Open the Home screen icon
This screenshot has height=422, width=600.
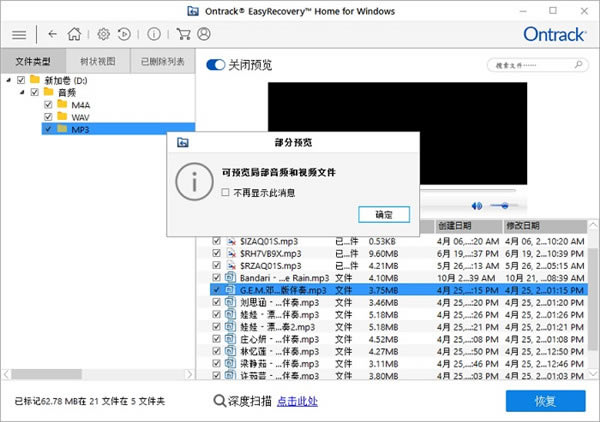[75, 34]
